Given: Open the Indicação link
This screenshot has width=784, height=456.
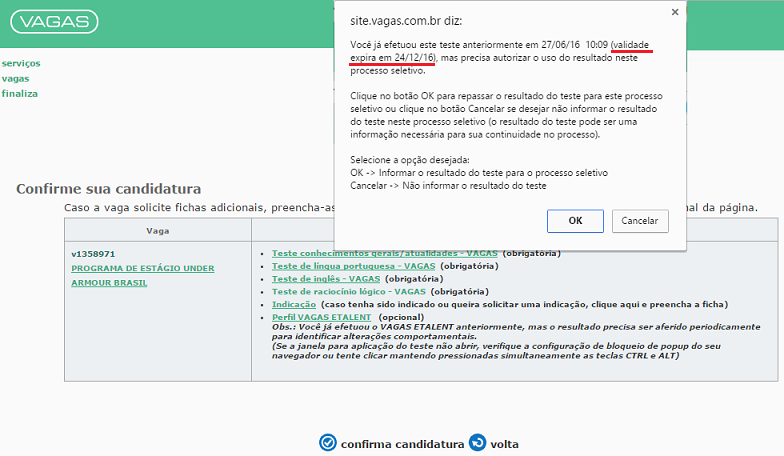Looking at the screenshot, I should point(294,304).
